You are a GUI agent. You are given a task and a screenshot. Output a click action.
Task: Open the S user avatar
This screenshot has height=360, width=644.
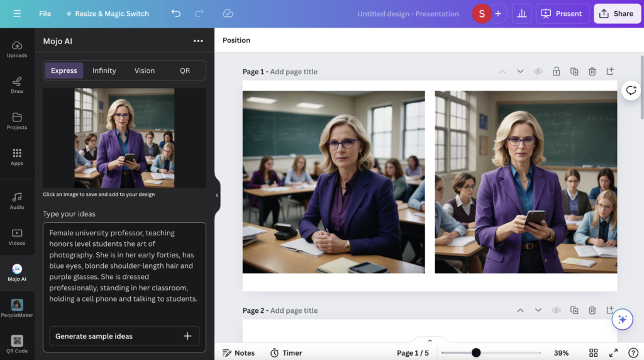[x=481, y=14]
